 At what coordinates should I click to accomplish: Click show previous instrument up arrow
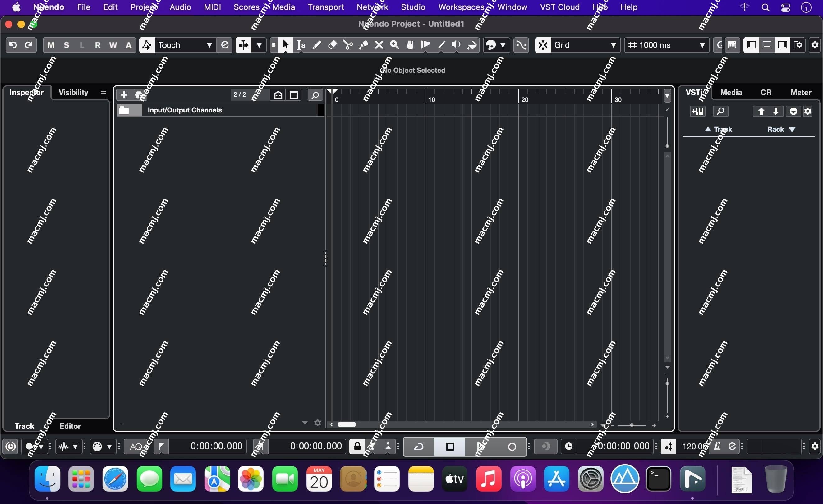(x=761, y=111)
